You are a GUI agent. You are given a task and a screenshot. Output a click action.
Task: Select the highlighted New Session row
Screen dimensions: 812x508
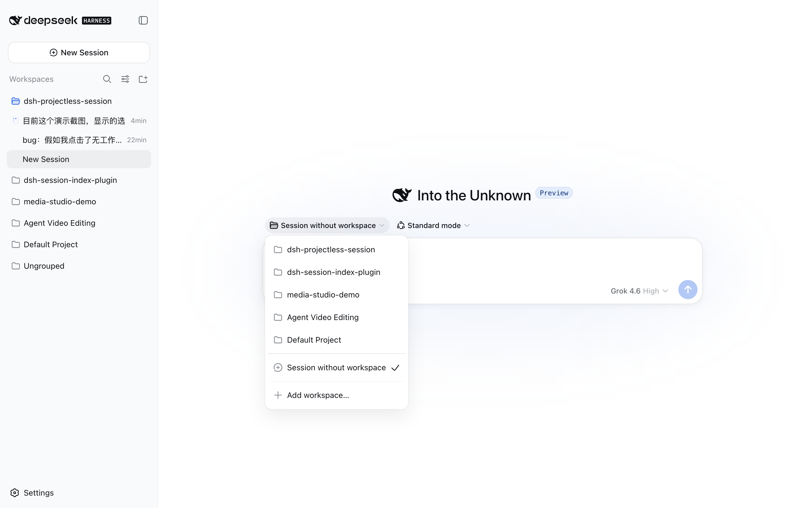point(79,159)
